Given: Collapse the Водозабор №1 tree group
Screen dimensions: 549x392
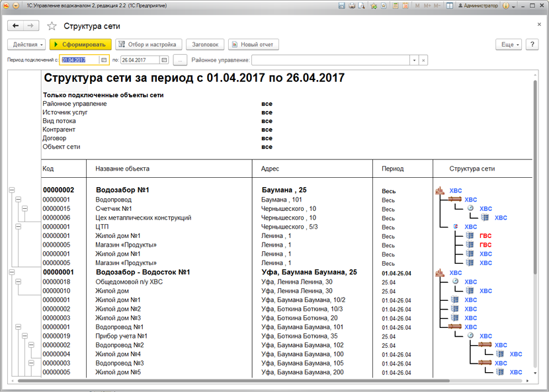Looking at the screenshot, I should 11,190.
